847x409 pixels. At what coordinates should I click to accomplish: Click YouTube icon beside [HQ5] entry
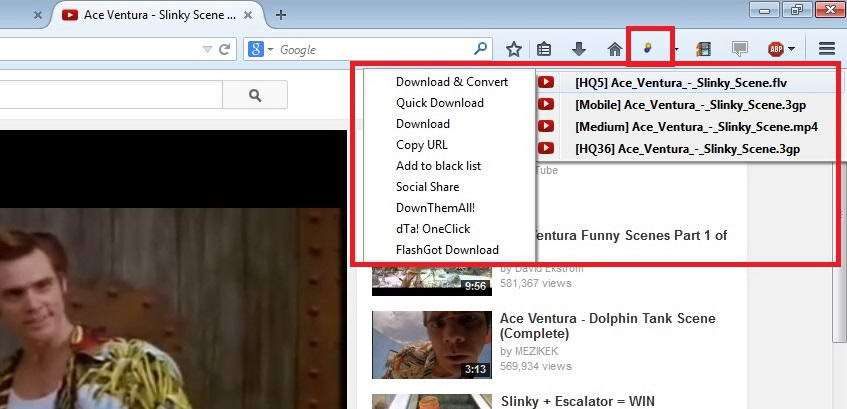[546, 83]
